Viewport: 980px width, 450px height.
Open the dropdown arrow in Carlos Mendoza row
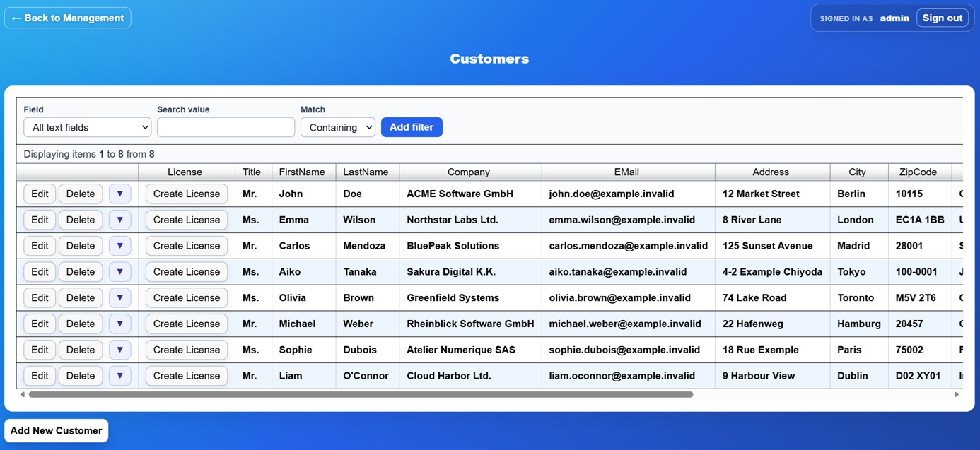pos(119,246)
